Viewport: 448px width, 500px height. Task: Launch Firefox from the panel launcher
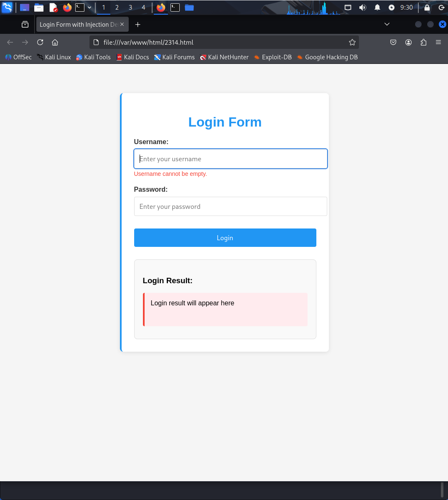coord(67,8)
